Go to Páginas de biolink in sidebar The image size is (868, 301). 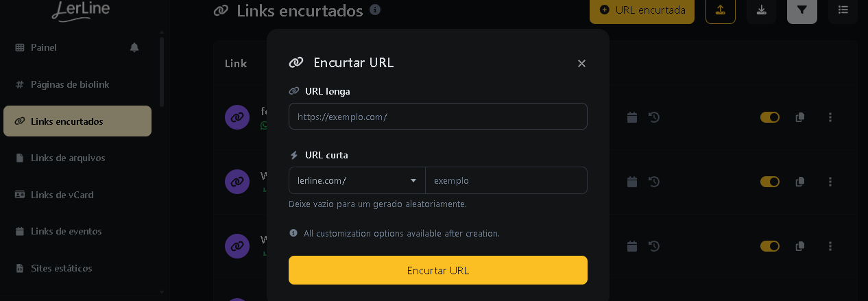pos(70,84)
